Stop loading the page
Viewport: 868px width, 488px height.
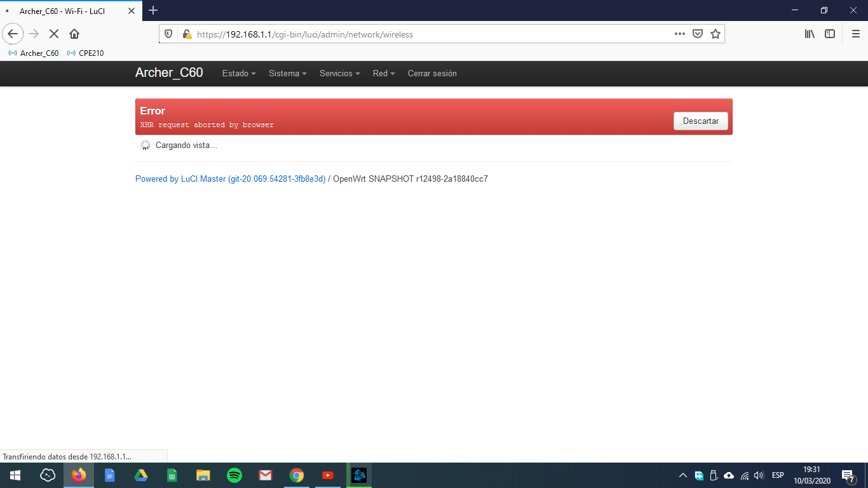click(x=54, y=34)
